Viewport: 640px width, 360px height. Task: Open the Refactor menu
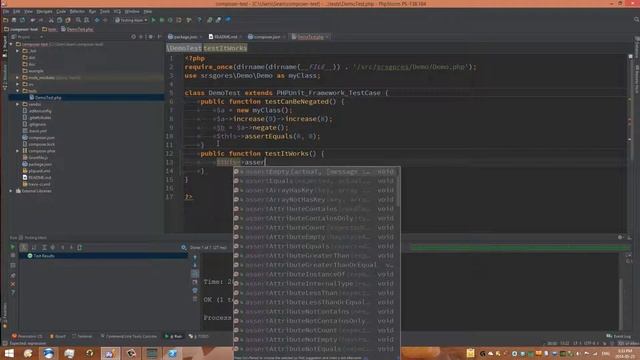pyautogui.click(x=77, y=11)
